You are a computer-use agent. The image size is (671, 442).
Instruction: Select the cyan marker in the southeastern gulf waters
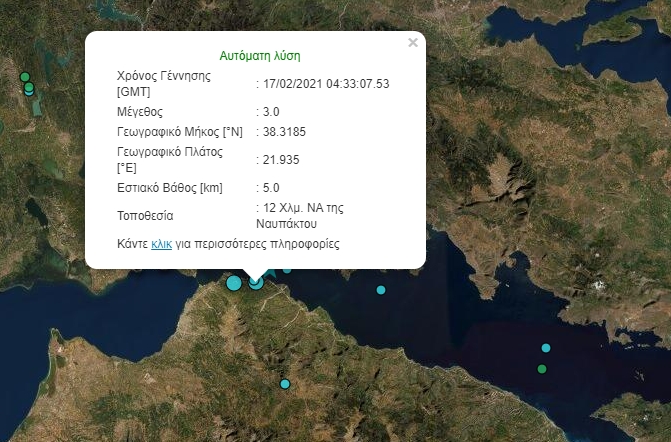tap(546, 348)
